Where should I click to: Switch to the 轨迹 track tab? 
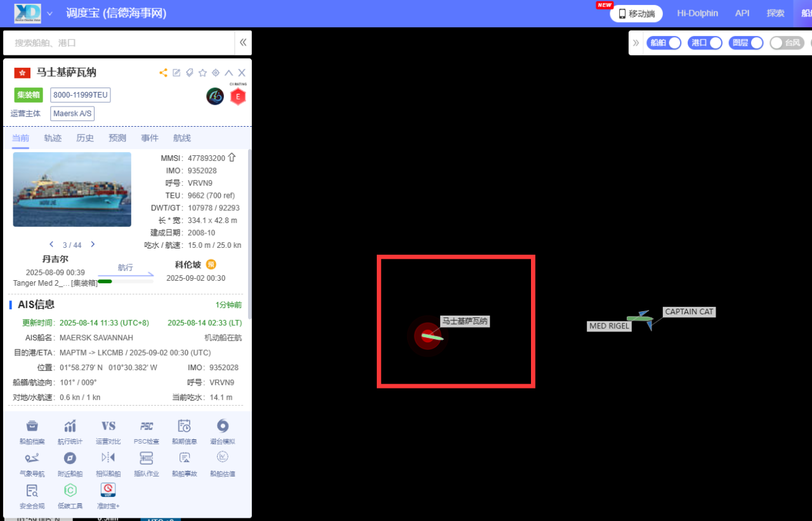[x=53, y=138]
